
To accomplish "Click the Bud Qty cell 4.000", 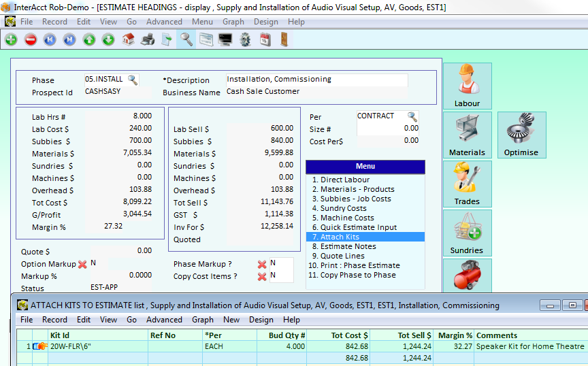I will click(x=282, y=346).
